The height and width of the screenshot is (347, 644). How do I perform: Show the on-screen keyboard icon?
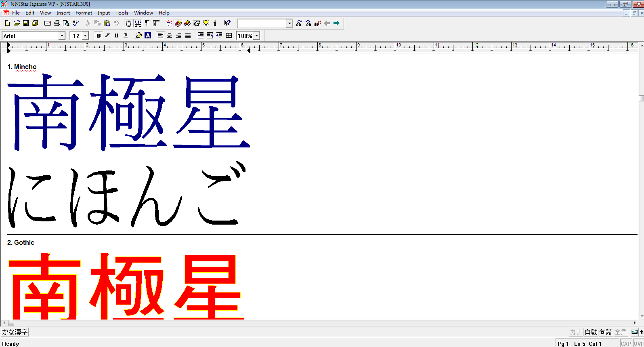click(634, 332)
